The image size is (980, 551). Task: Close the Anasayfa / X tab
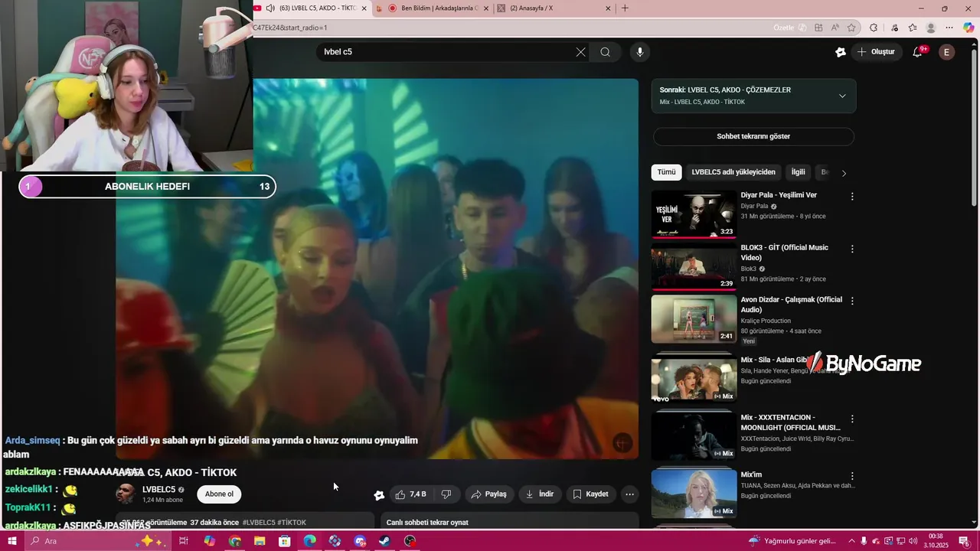[x=608, y=8]
